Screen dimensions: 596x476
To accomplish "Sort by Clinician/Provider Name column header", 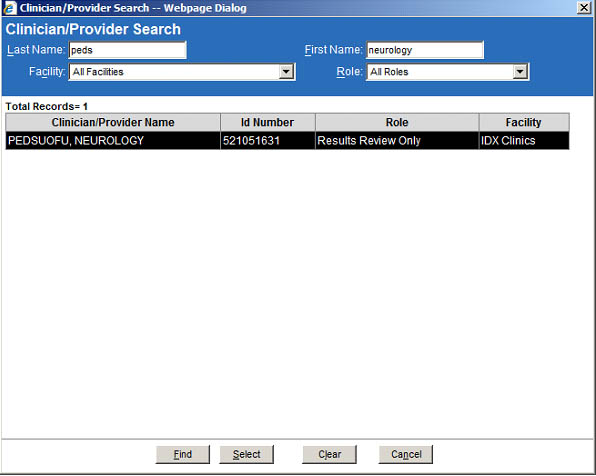I will (113, 122).
